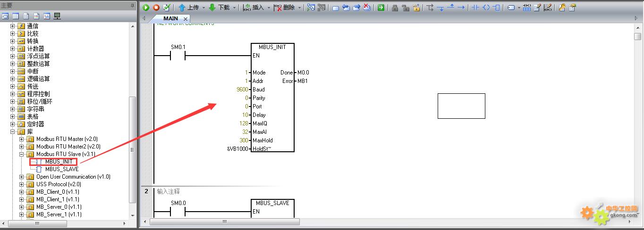Click the 输入注释 comment field of network 2
Image resolution: width=644 pixels, height=230 pixels.
click(169, 191)
